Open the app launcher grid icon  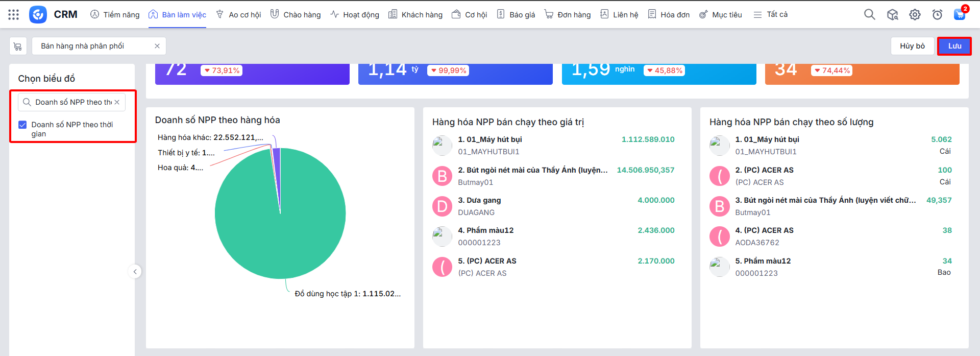(x=14, y=15)
